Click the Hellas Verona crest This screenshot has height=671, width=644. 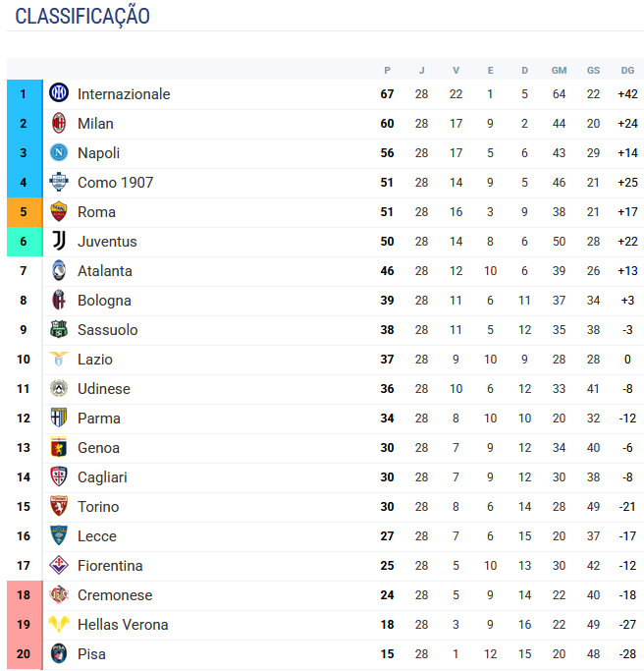(59, 624)
